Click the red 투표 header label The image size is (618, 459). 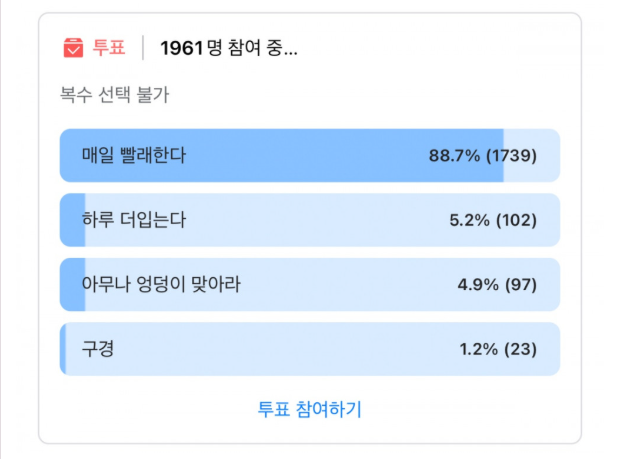point(109,48)
